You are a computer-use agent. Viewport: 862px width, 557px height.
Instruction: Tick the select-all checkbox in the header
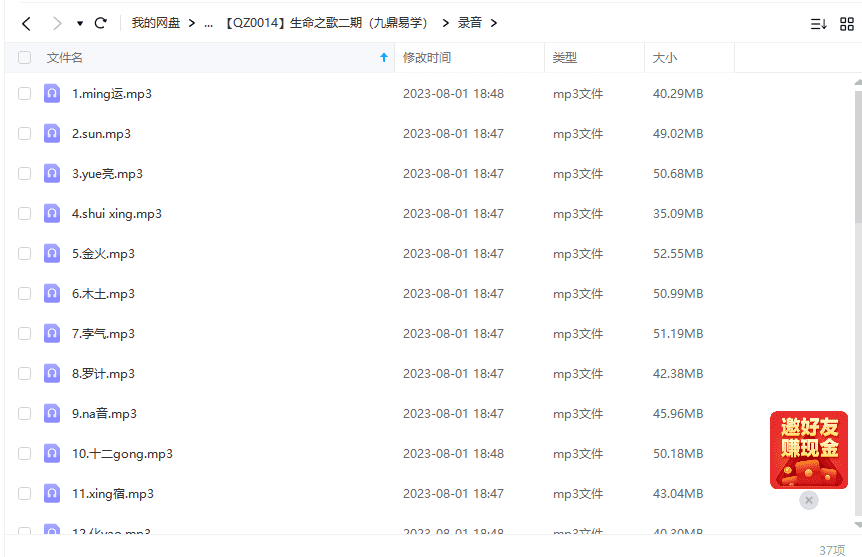24,58
